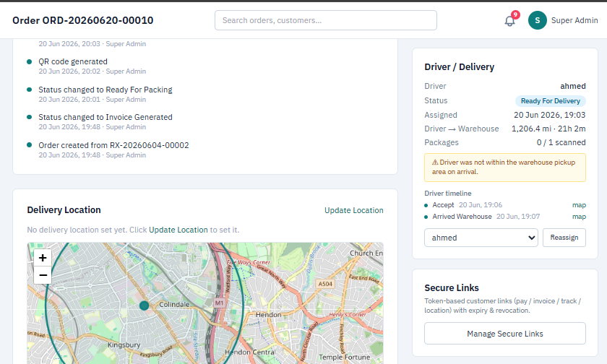
Task: Click the Delivery Location heading
Action: [x=64, y=210]
